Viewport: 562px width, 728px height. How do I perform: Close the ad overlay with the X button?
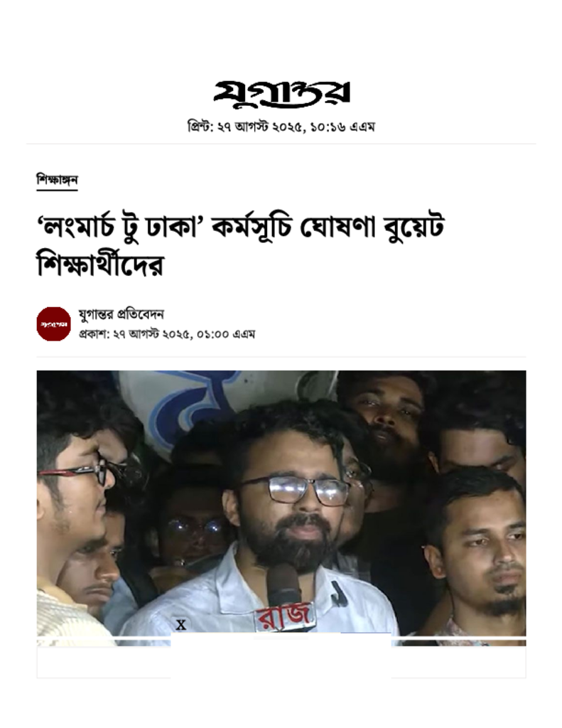click(181, 624)
